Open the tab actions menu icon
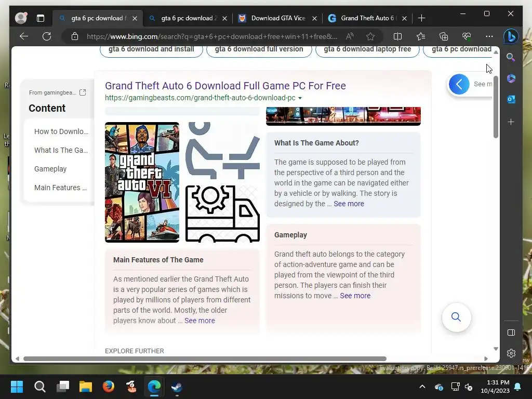This screenshot has width=532, height=399. click(x=41, y=18)
